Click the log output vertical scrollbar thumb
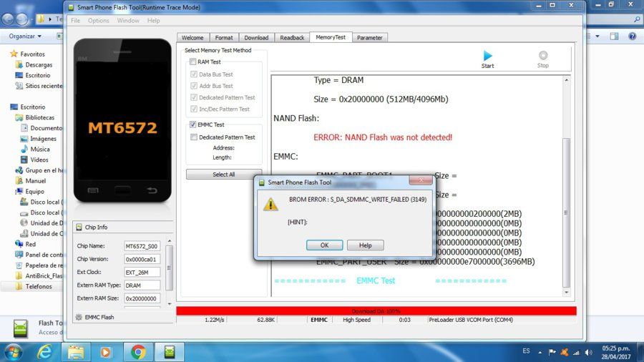The height and width of the screenshot is (362, 644). 567,212
